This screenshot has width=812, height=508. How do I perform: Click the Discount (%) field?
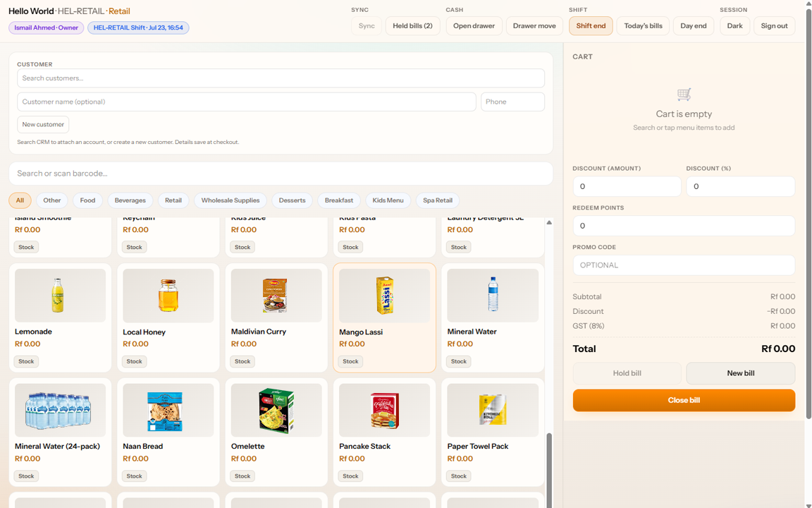(741, 186)
